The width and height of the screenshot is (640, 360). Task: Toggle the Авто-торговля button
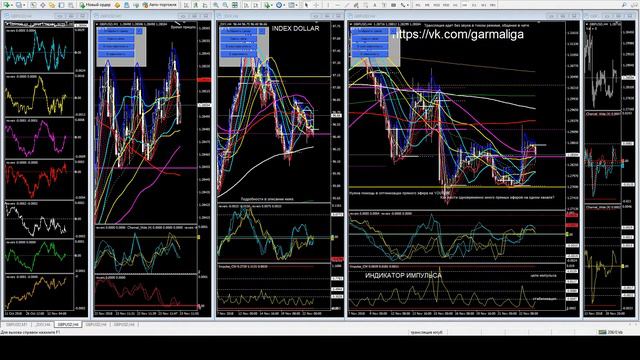pyautogui.click(x=160, y=4)
